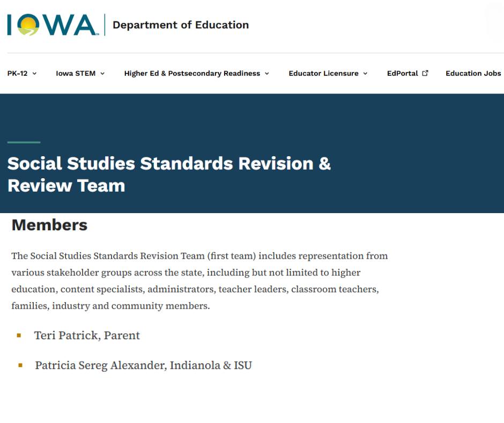Expand the Educator Licensure dropdown chevron
This screenshot has height=423, width=504.
[365, 74]
